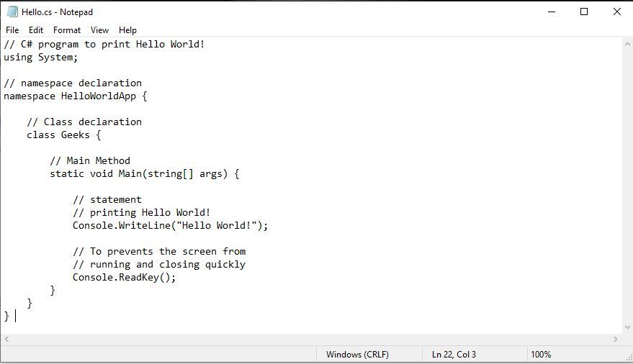
Task: Click the 100% zoom level indicator
Action: pyautogui.click(x=541, y=355)
